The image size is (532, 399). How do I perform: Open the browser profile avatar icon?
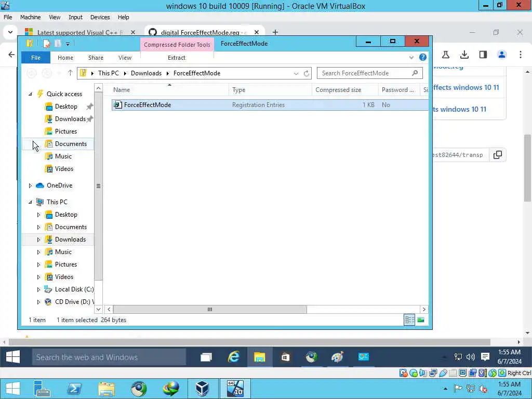click(x=502, y=55)
